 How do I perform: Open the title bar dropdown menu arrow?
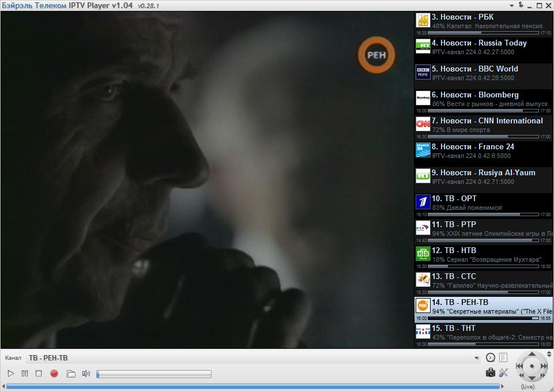[511, 6]
